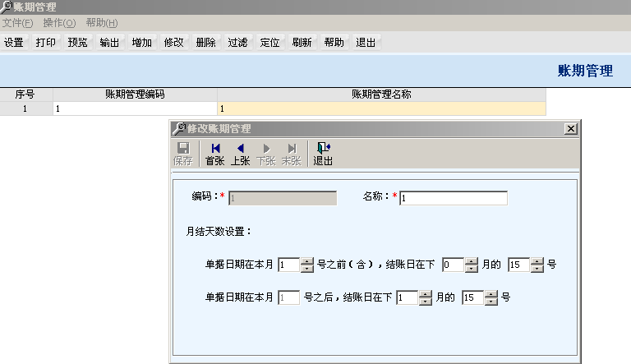
Task: Open the 帮助(H) menu
Action: pyautogui.click(x=102, y=23)
